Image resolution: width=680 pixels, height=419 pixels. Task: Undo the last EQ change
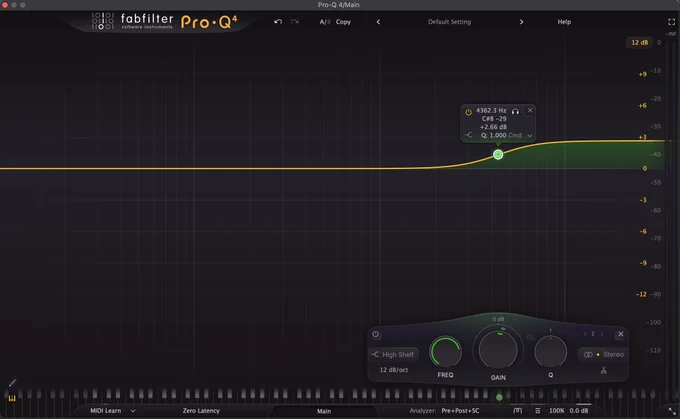pos(278,22)
